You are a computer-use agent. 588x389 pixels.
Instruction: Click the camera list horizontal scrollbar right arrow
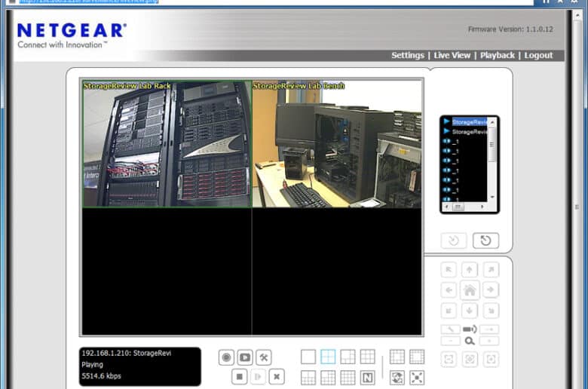tap(482, 207)
